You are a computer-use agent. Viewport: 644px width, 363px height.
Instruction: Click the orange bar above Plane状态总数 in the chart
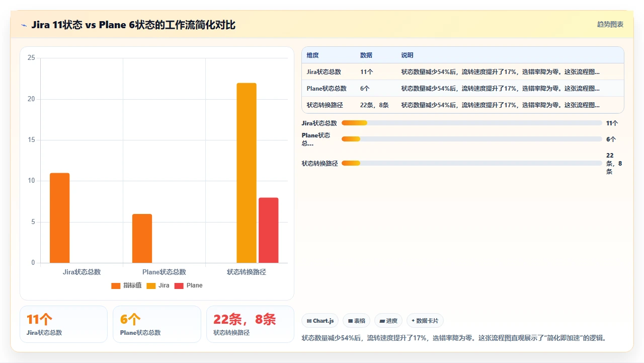pos(142,239)
